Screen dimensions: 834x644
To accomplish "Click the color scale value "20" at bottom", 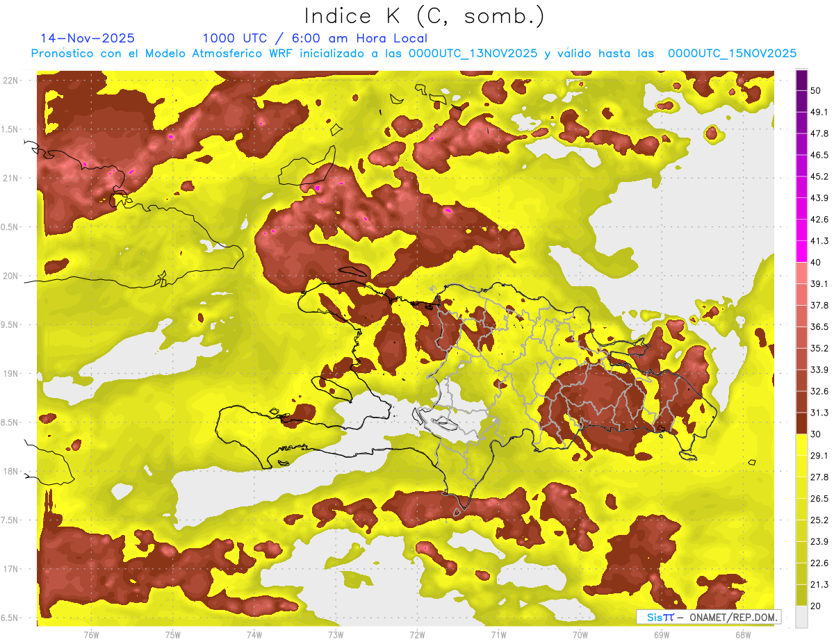I will 815,606.
